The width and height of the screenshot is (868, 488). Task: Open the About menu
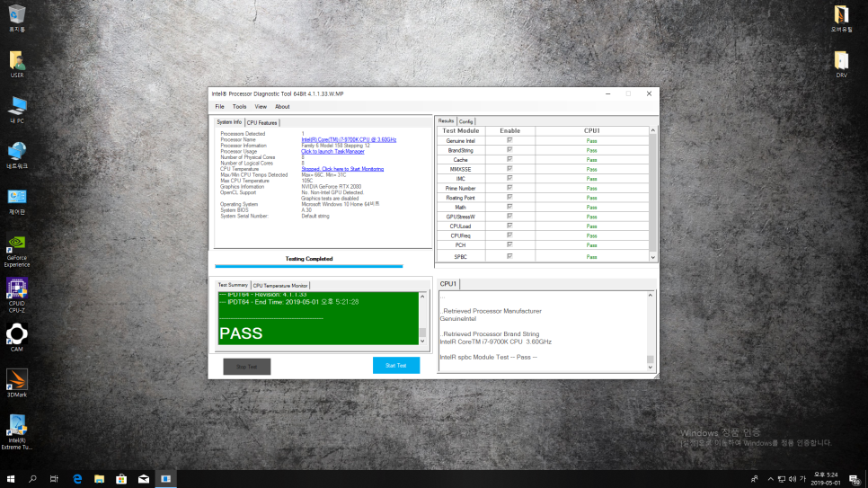282,107
